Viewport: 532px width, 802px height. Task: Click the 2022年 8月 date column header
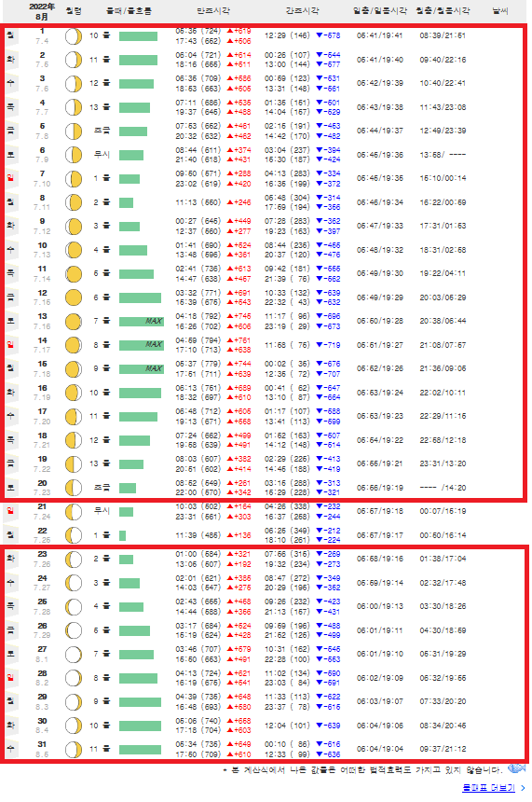pyautogui.click(x=42, y=11)
